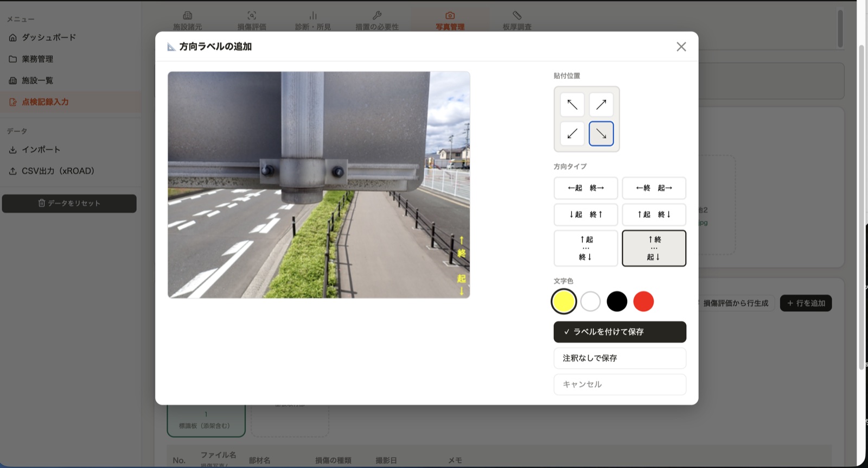
Task: Switch to the 診断・所見 tab
Action: [x=313, y=21]
